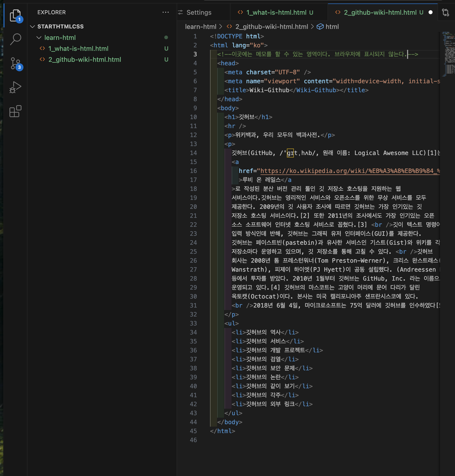
Task: Click the lang="ko" attribute on line 2
Action: (x=248, y=45)
